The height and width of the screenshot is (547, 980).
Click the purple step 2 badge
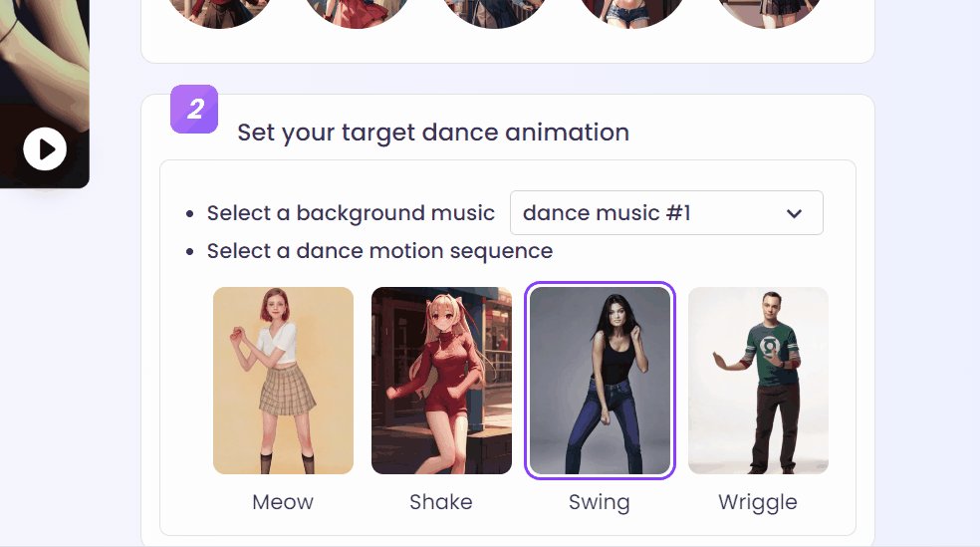click(194, 110)
